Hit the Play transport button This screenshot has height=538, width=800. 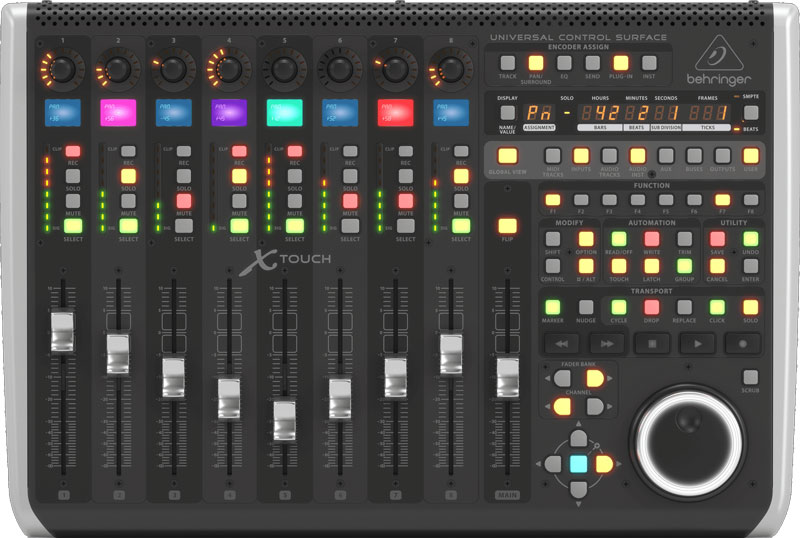click(697, 344)
